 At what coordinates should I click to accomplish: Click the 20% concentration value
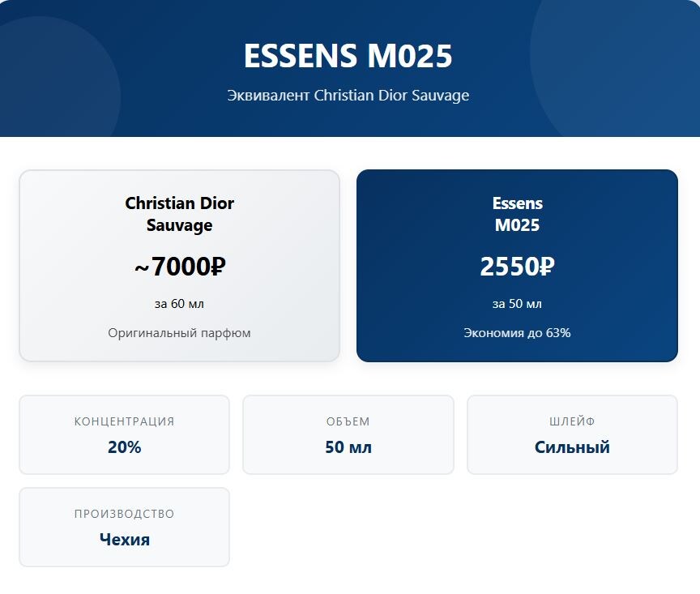[x=124, y=447]
